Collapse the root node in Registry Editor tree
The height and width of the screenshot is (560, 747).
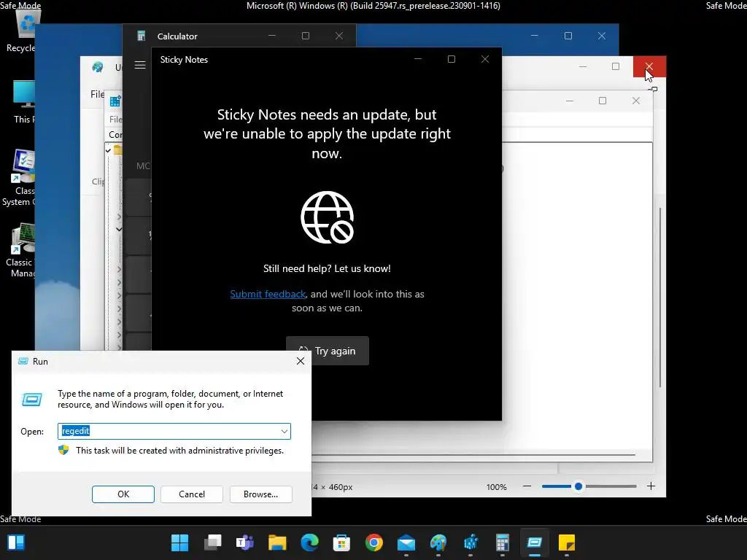point(108,150)
